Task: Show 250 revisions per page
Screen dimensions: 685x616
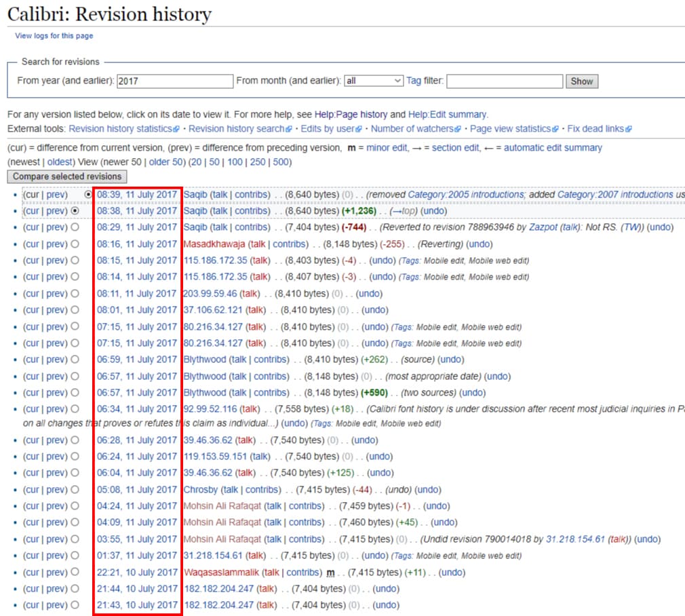Action: coord(257,162)
